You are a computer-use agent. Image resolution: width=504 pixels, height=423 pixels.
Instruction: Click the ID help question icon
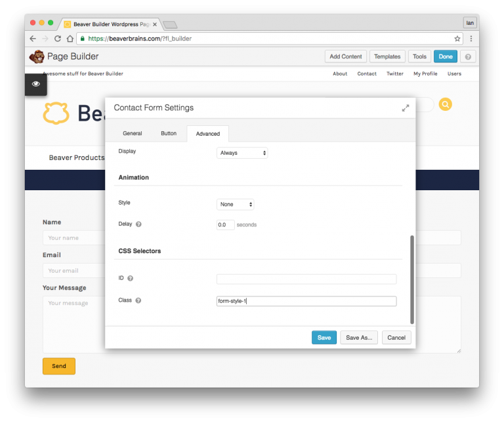[x=130, y=278]
